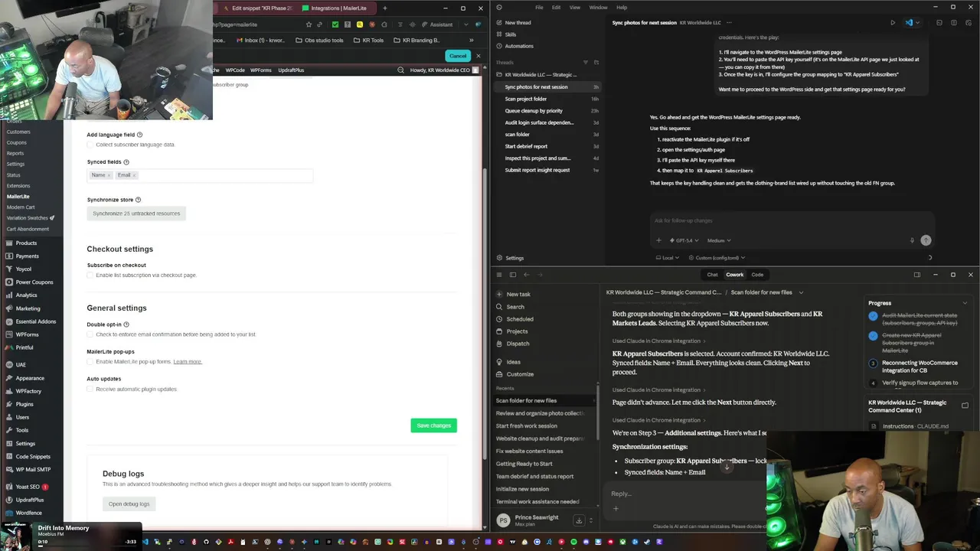Open Automations in Codex sidebar
The width and height of the screenshot is (980, 551).
tap(518, 46)
